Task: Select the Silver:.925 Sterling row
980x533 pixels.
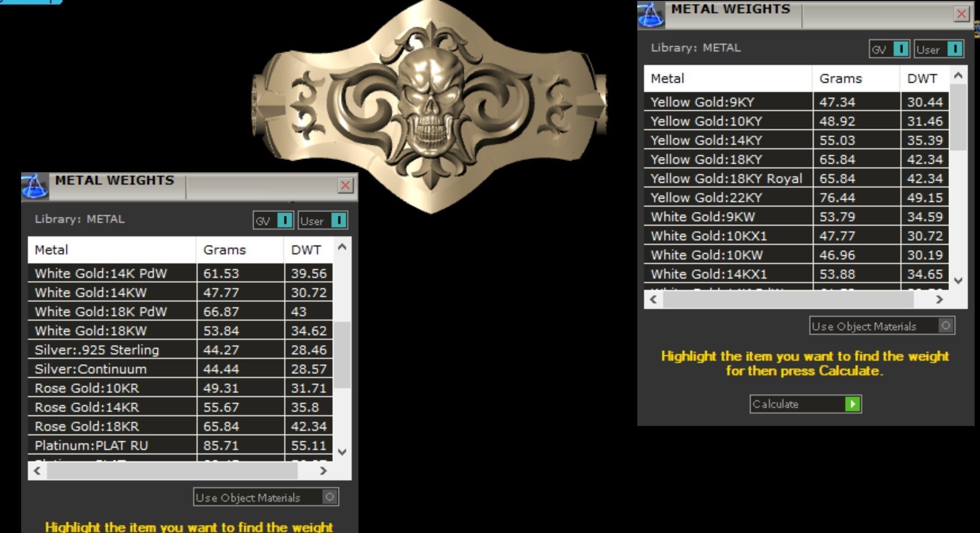Action: pyautogui.click(x=97, y=350)
